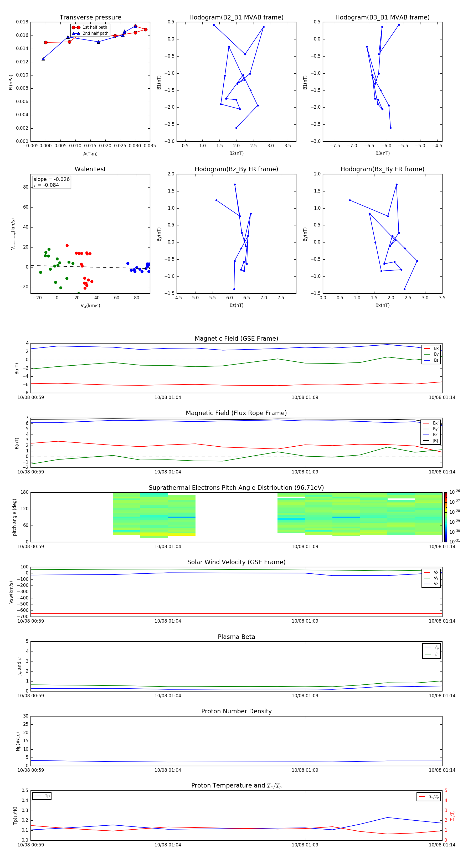Click the Tp(10^6K) axis label
The width and height of the screenshot is (473, 868).
click(15, 816)
